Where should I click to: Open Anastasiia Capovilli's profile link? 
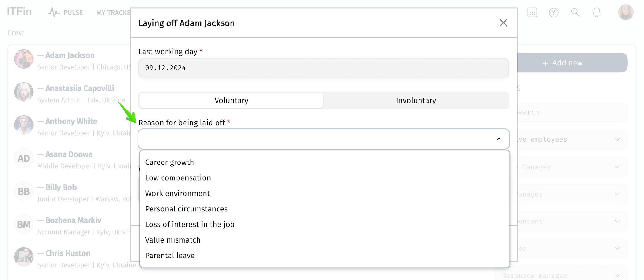[x=80, y=88]
